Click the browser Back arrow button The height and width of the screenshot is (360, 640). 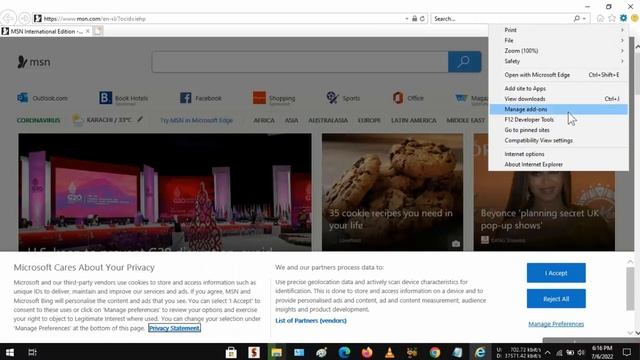8,18
